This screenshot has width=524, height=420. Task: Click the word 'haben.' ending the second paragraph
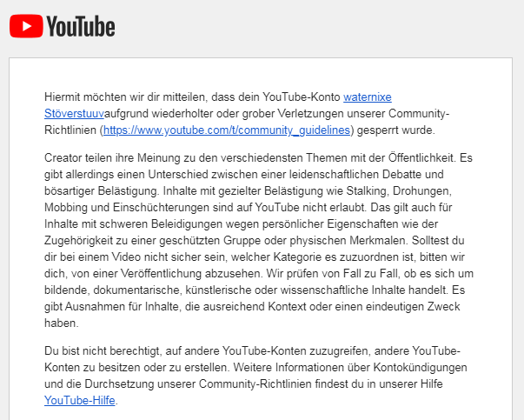62,323
